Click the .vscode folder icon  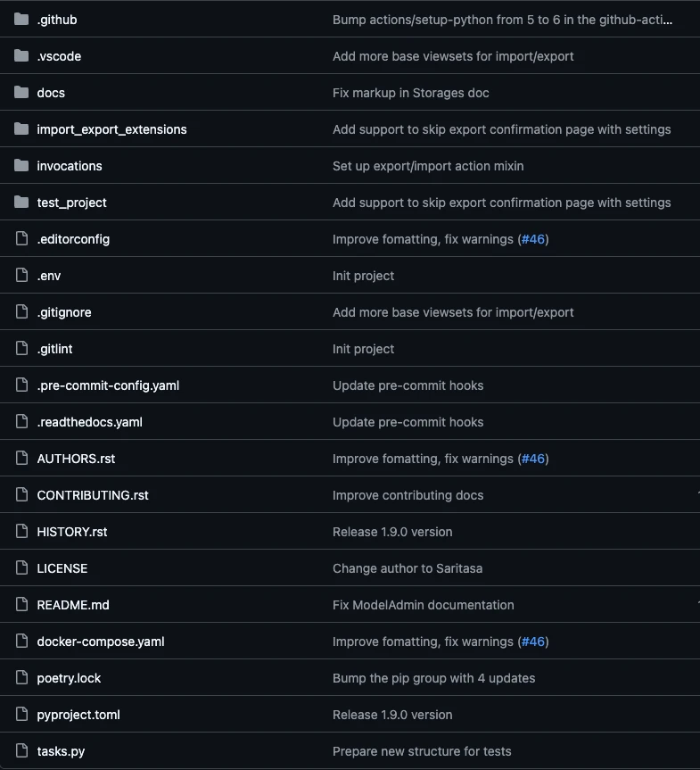(21, 55)
